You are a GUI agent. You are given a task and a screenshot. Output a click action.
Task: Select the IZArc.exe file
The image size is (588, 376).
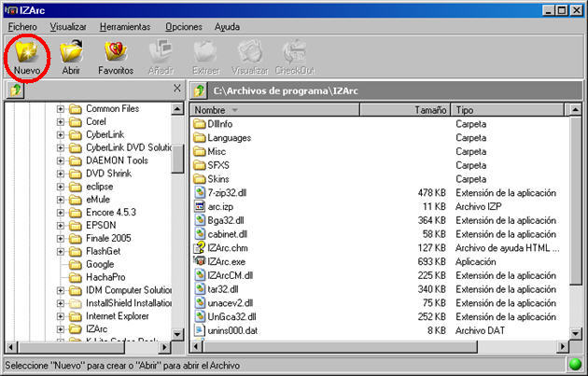tap(229, 261)
